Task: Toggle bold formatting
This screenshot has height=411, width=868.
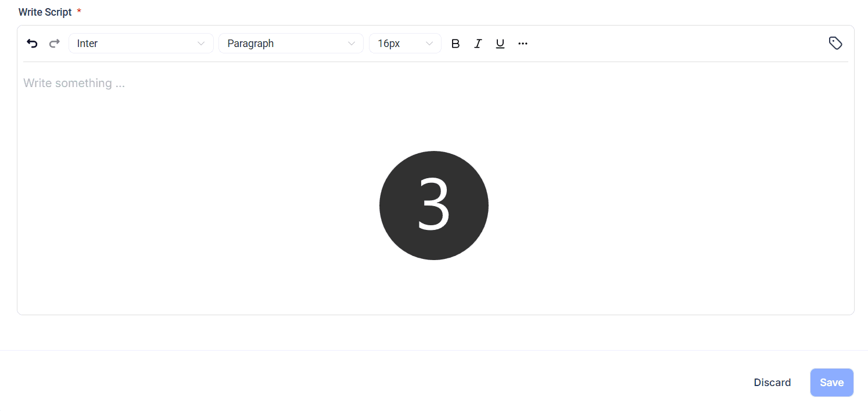Action: tap(455, 44)
